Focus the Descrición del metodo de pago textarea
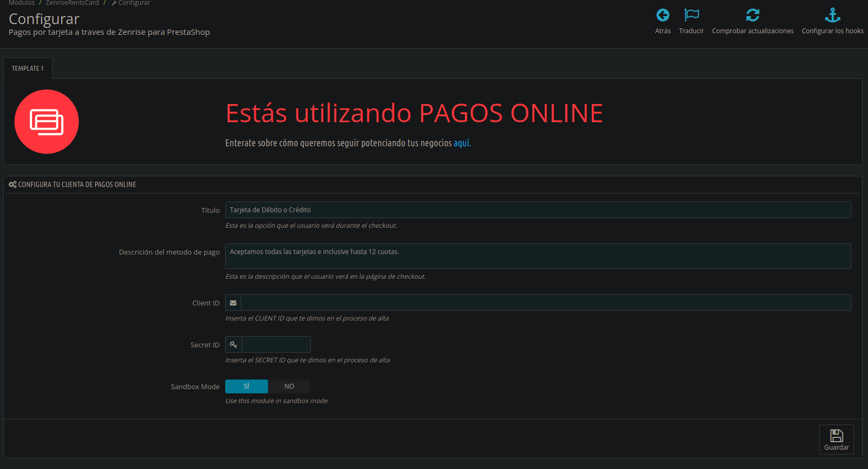 [538, 256]
